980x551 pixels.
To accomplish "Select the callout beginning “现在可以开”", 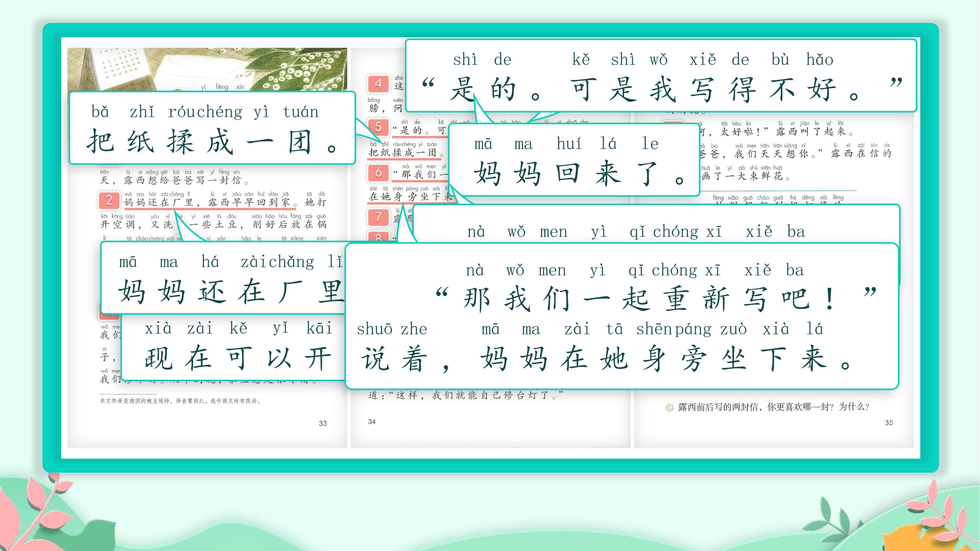I will [x=233, y=347].
